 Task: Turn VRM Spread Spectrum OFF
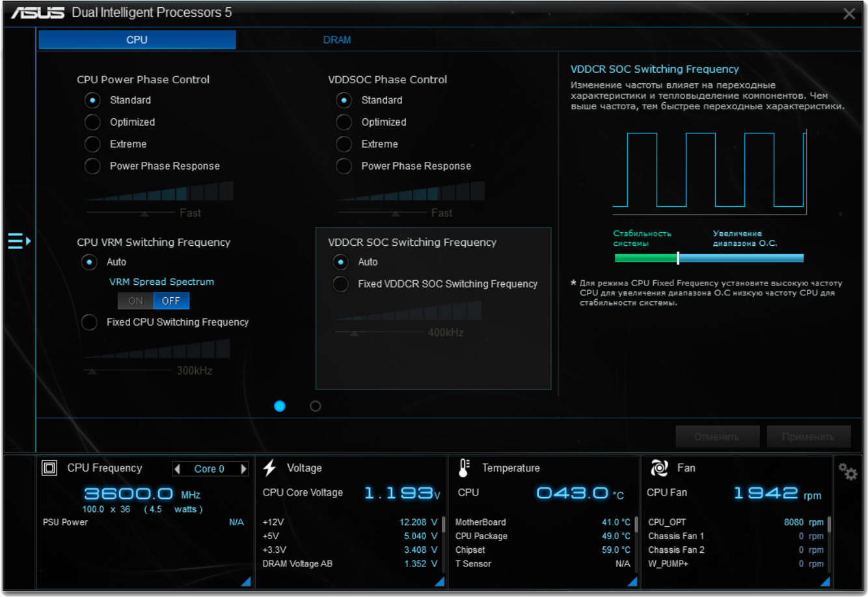point(171,301)
